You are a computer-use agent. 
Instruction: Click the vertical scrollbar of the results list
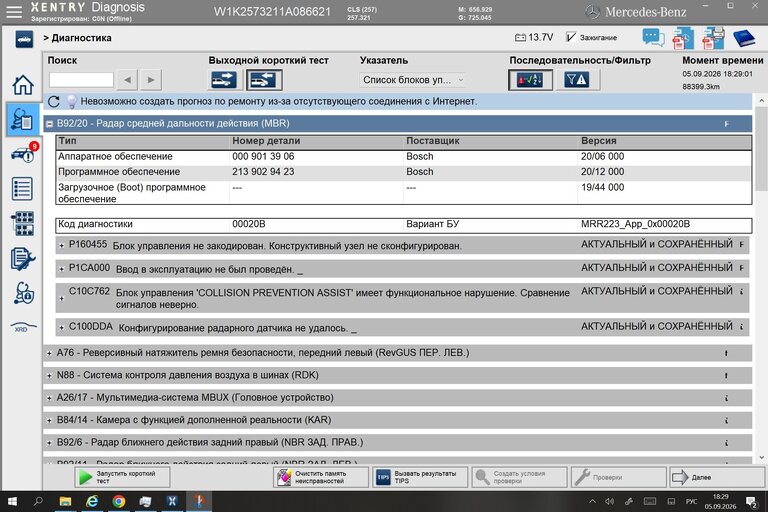coord(761,150)
